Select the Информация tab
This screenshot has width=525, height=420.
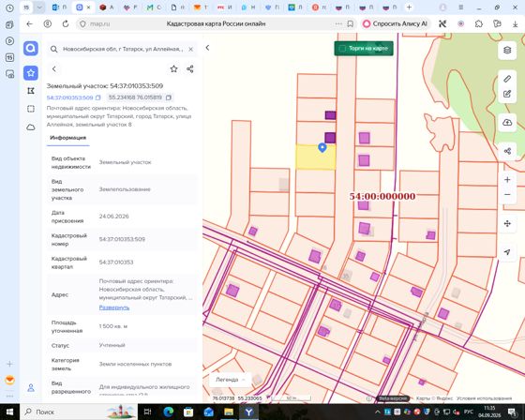(x=67, y=138)
